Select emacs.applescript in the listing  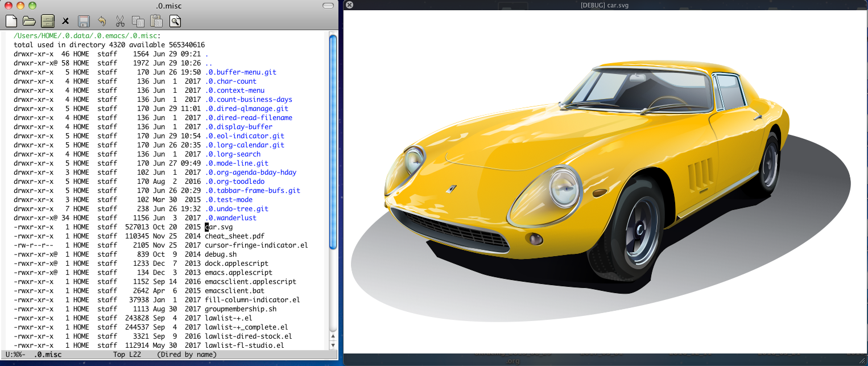239,273
